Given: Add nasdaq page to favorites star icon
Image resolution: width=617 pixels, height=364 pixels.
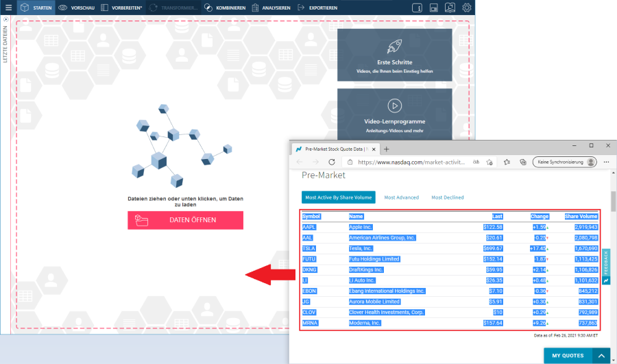Looking at the screenshot, I should pos(490,162).
